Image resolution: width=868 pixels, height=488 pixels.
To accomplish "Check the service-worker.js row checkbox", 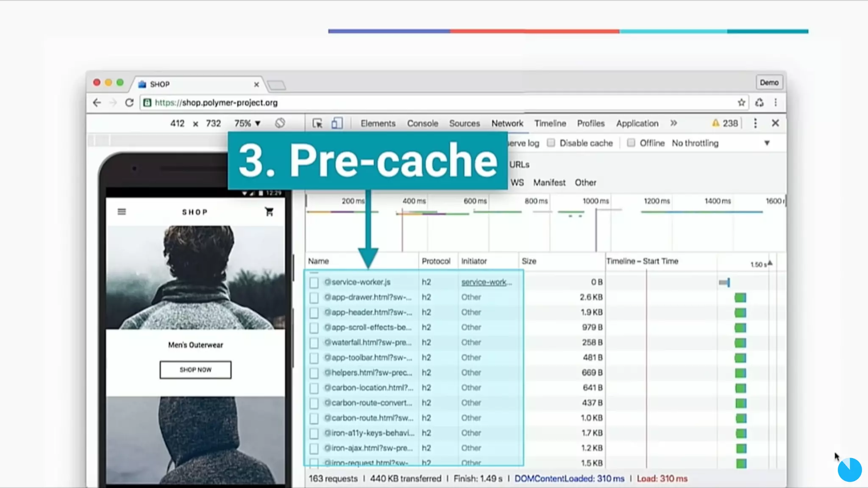I will click(314, 283).
